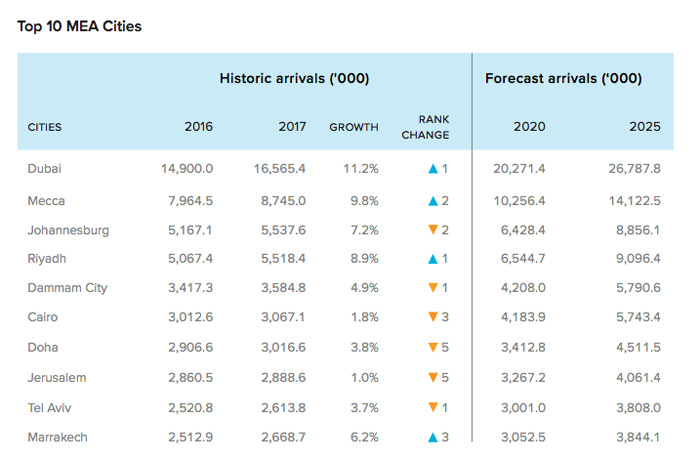Image resolution: width=700 pixels, height=460 pixels.
Task: Select the Johannesburg city name
Action: click(x=68, y=230)
